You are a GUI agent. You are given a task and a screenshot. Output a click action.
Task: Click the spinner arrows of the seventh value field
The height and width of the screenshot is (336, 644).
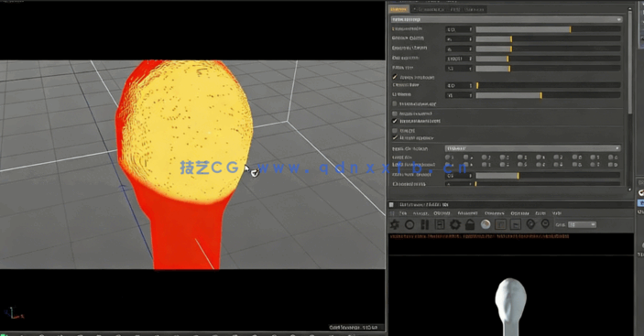471,95
